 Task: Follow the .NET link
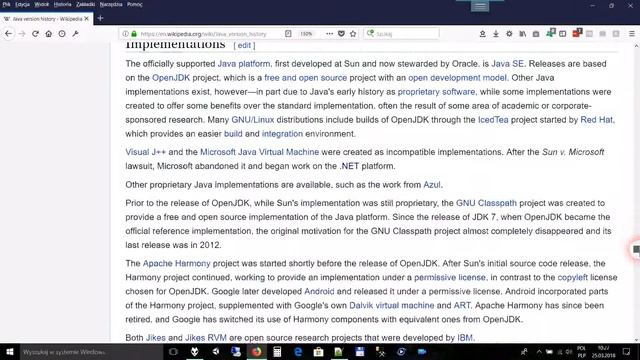point(349,166)
